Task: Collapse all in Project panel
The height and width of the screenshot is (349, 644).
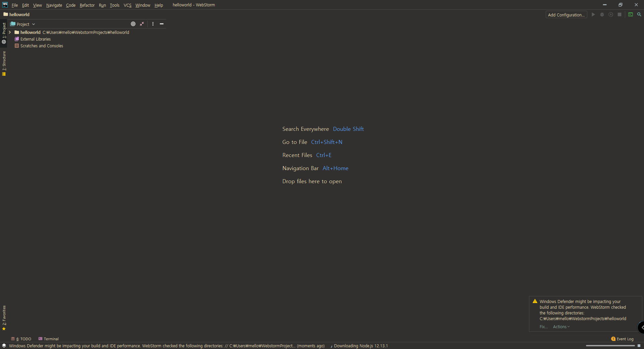Action: [x=142, y=24]
